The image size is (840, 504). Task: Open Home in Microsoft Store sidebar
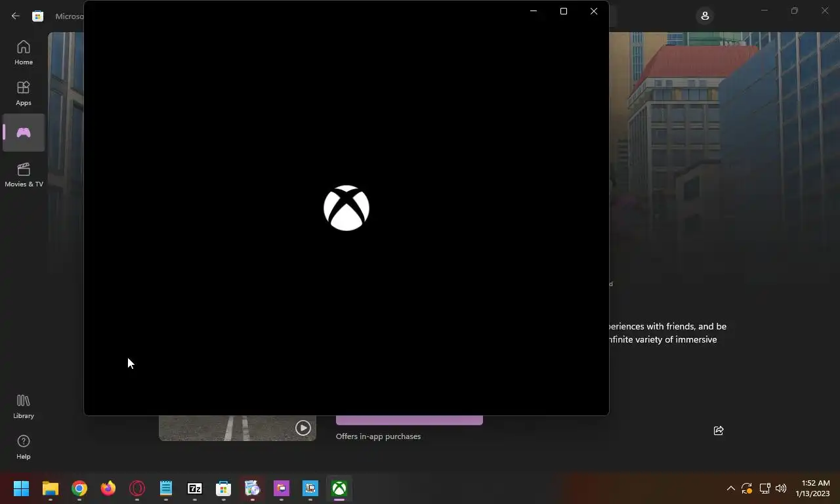[24, 52]
